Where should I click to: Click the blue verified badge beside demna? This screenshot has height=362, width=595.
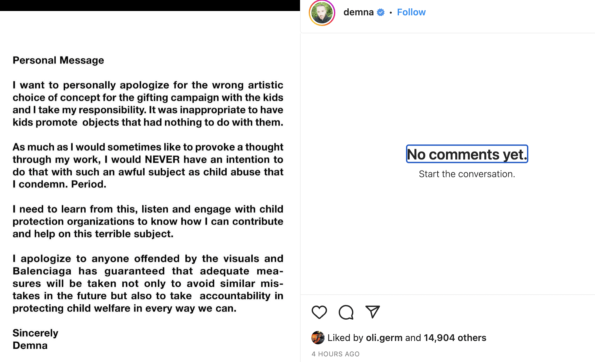coord(381,12)
